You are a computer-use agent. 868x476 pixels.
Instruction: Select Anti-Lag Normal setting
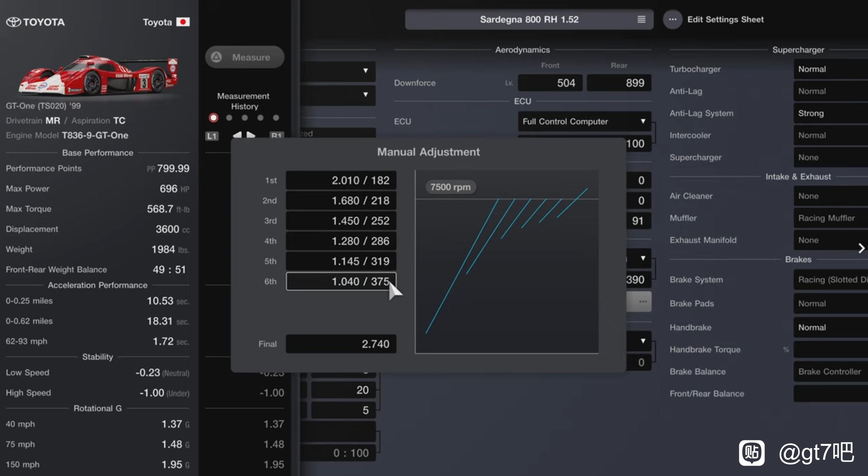[831, 91]
